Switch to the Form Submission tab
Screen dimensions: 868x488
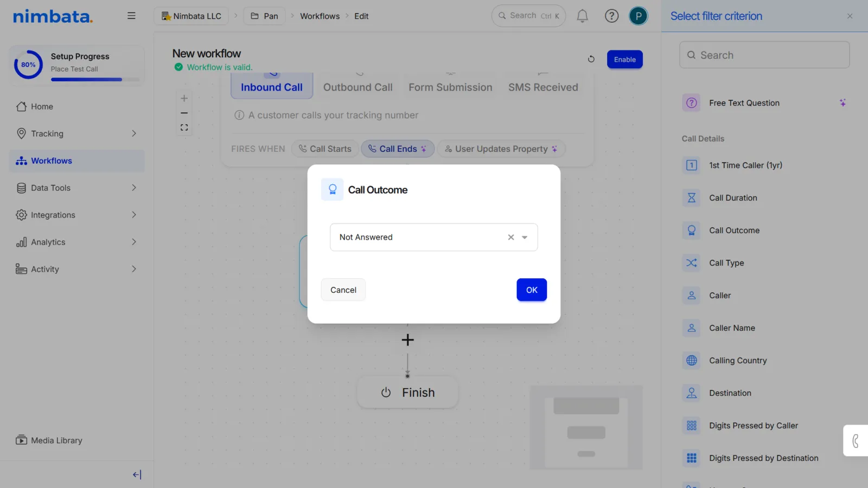450,87
